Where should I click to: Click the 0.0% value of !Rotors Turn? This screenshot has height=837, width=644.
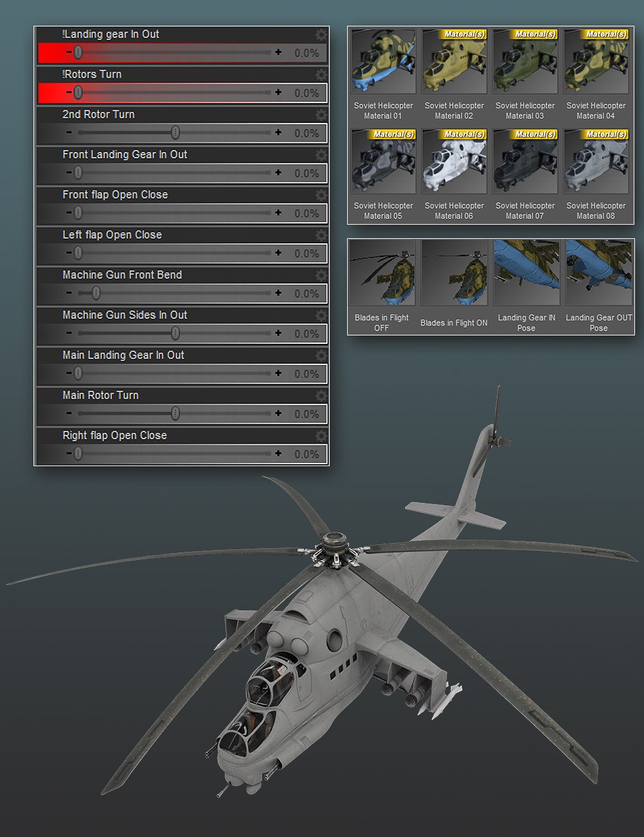[x=307, y=93]
